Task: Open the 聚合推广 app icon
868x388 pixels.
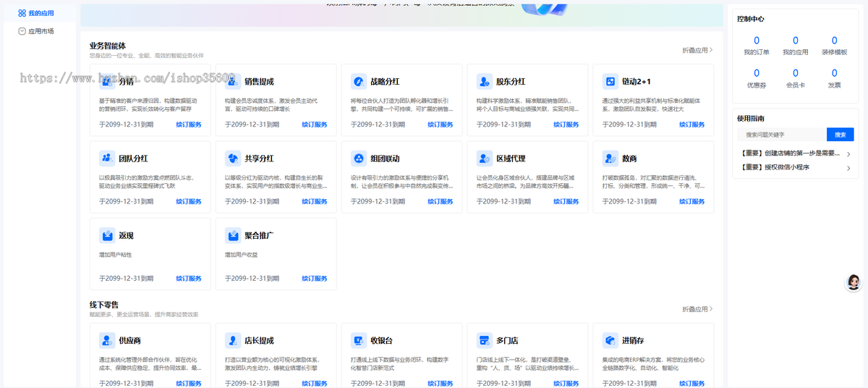Action: click(x=233, y=236)
